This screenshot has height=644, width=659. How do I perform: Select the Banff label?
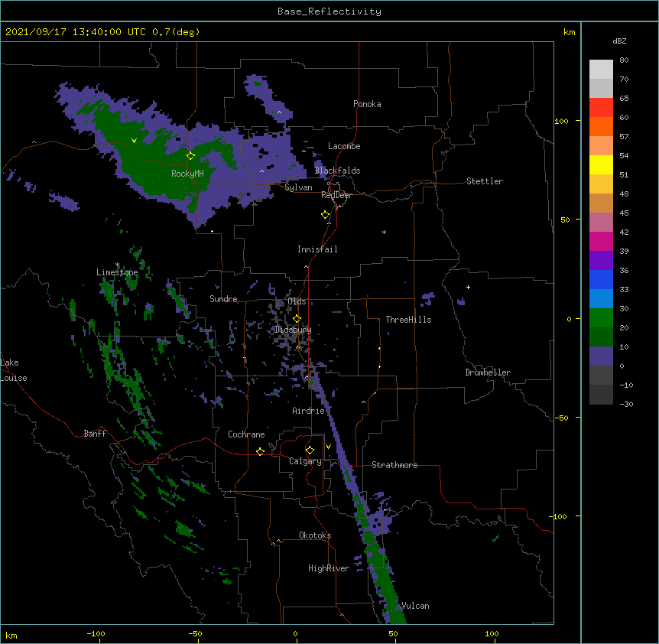coord(95,434)
